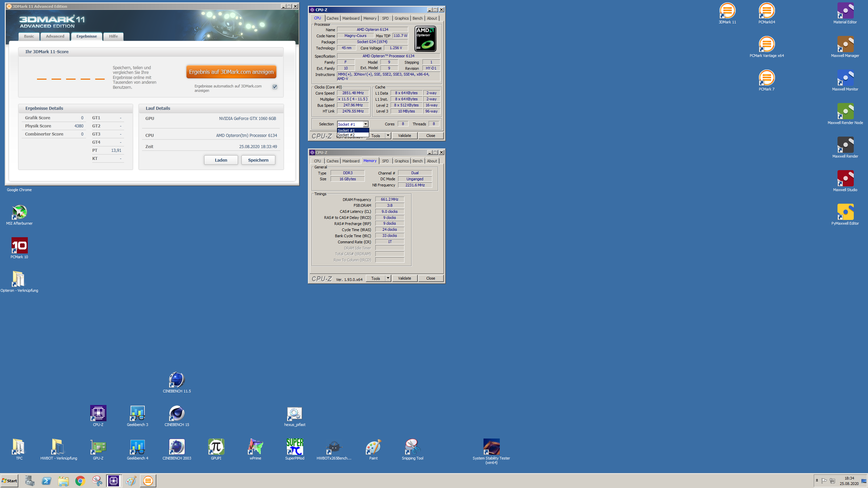
Task: Open the Maxwell Manager desktop icon
Action: [845, 47]
